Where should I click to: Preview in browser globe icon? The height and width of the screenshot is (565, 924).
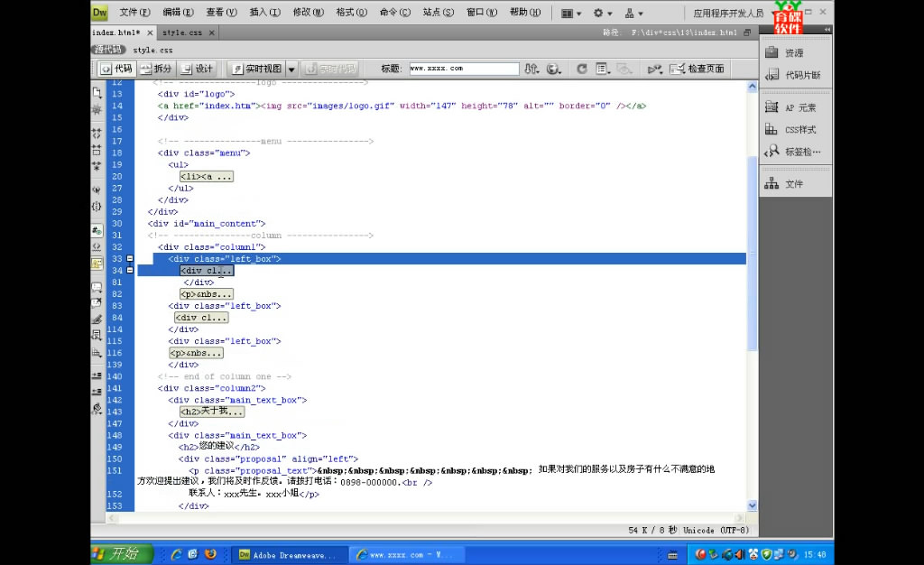point(553,69)
